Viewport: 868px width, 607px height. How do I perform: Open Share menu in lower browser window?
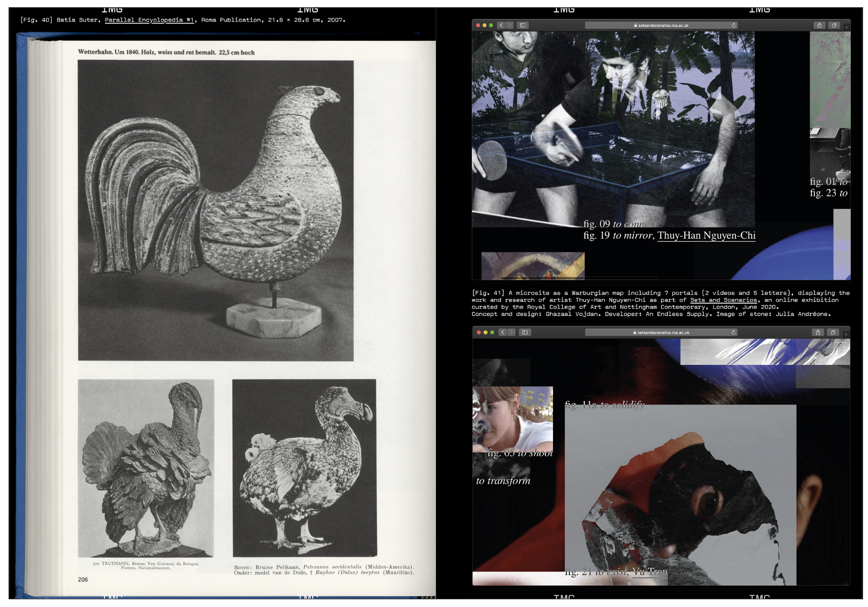coord(818,333)
